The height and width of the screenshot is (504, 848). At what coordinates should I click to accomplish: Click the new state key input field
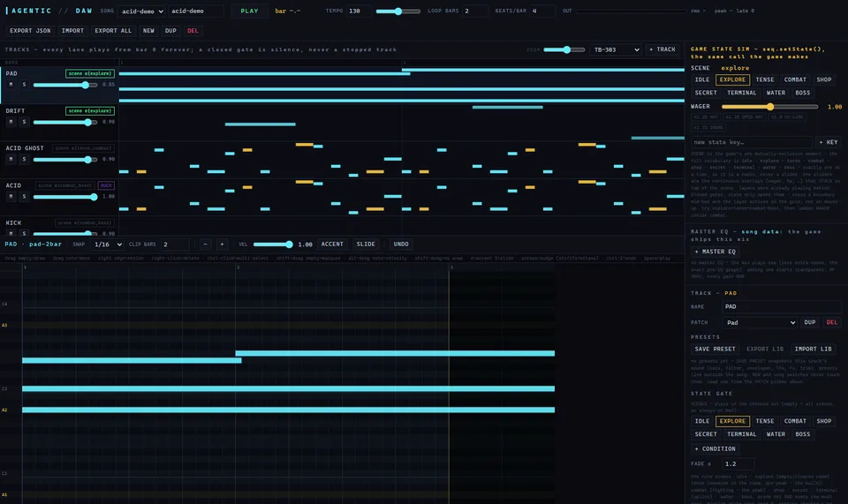tap(751, 142)
